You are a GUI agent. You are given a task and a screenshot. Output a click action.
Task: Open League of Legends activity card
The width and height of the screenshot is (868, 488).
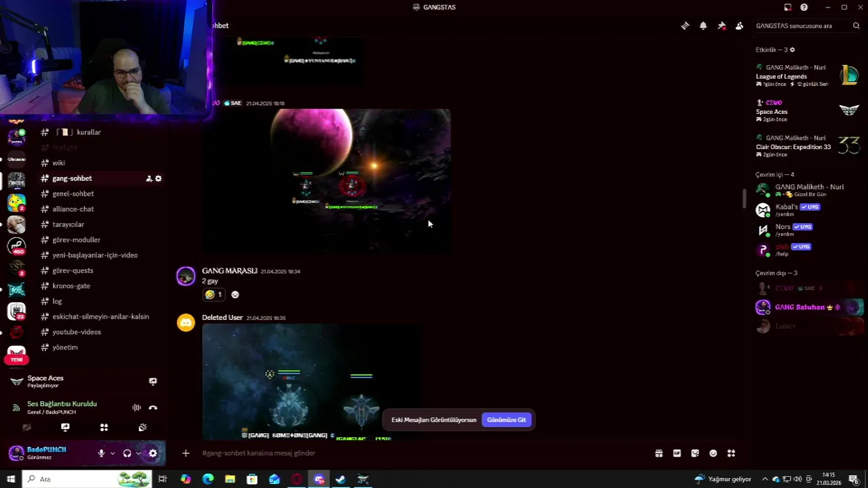(x=809, y=75)
